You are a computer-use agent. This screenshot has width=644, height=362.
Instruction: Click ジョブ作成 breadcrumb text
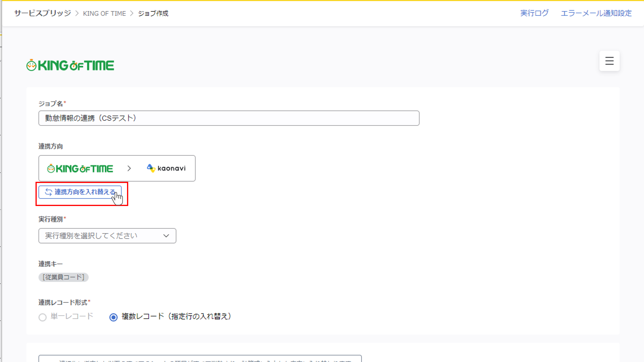pos(153,13)
